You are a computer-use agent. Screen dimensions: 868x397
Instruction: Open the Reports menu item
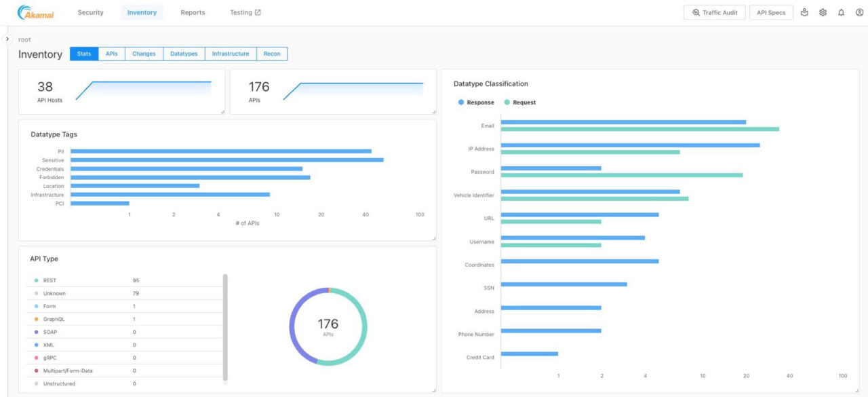(193, 12)
